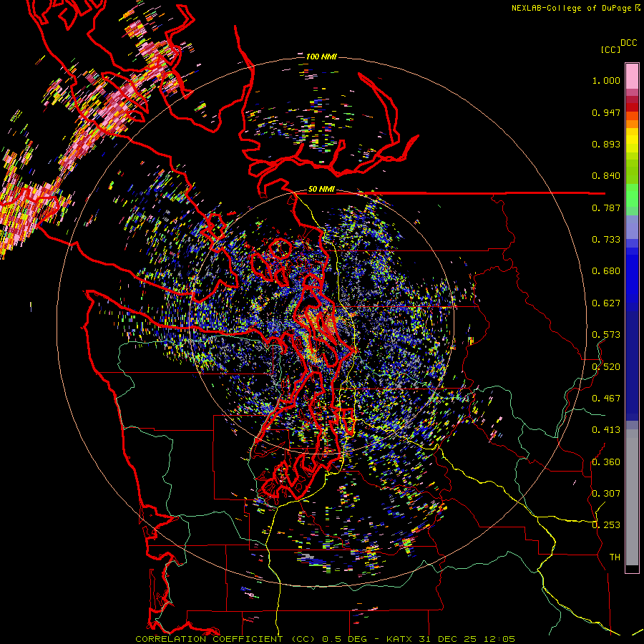Select the 0.573 scale value
This screenshot has width=644, height=644.
(x=606, y=335)
